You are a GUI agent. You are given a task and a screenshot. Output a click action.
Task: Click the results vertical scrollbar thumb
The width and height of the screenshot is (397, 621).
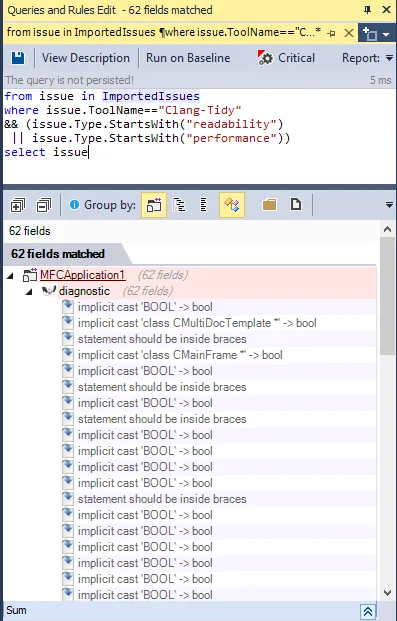point(387,296)
